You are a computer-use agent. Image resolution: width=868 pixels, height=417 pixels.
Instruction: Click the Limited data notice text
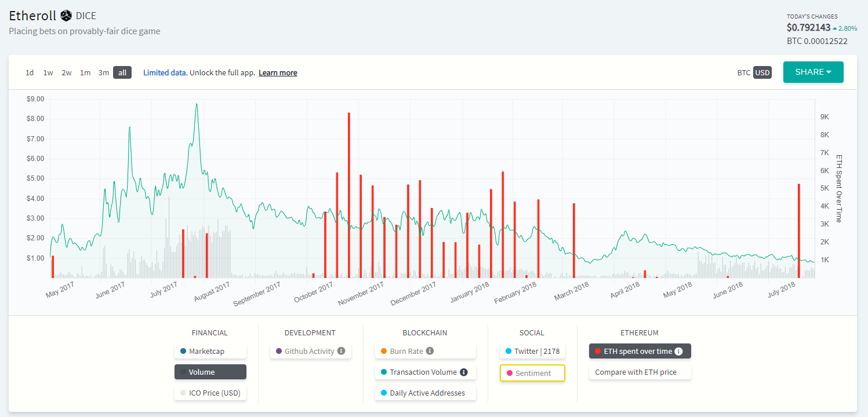(x=165, y=73)
